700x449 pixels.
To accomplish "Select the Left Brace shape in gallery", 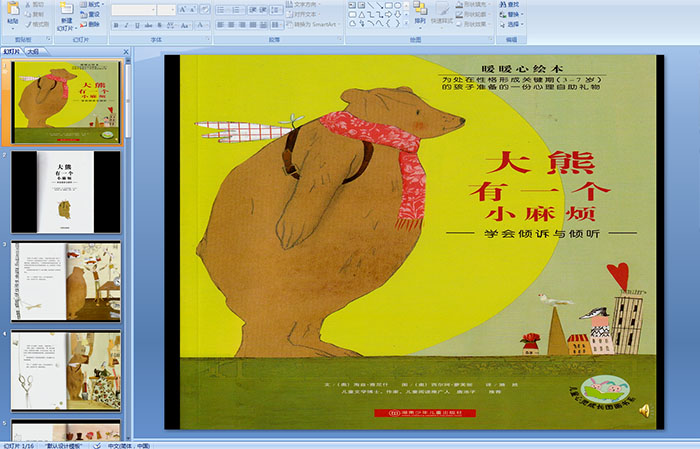I will tap(388, 23).
